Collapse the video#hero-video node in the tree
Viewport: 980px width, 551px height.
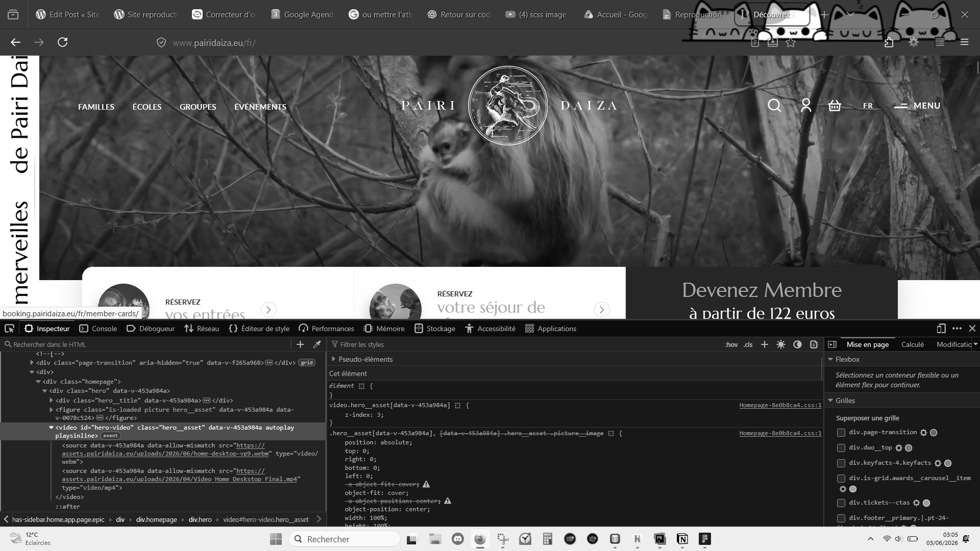(x=51, y=428)
